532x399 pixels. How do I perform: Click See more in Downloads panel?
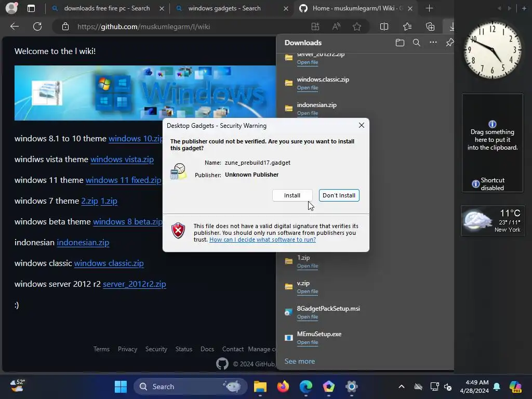(x=300, y=362)
